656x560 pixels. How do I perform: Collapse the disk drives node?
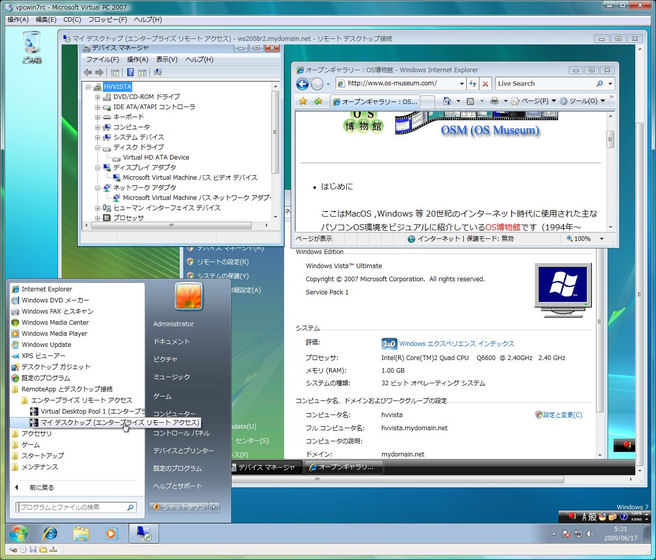tap(97, 148)
